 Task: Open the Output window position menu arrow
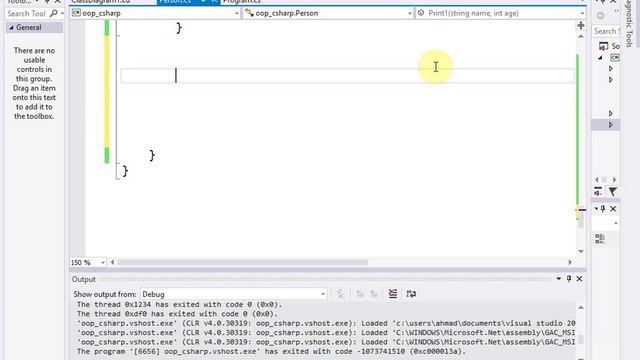pos(558,279)
